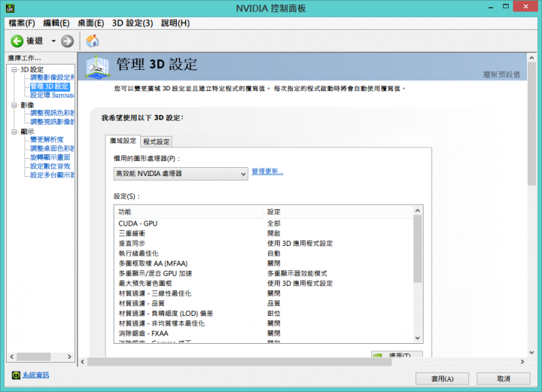Image resolution: width=542 pixels, height=392 pixels.
Task: Open 變更解析度 tree item
Action: click(47, 139)
